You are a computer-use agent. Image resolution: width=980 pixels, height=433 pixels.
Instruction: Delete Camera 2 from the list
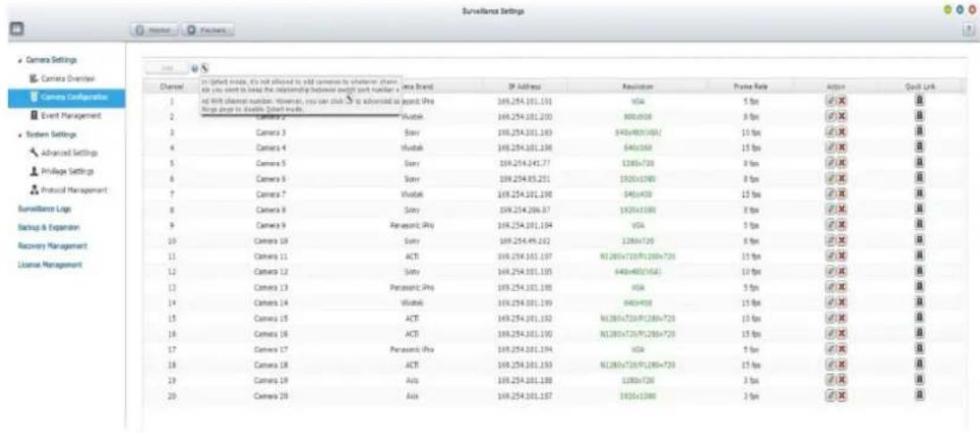841,115
